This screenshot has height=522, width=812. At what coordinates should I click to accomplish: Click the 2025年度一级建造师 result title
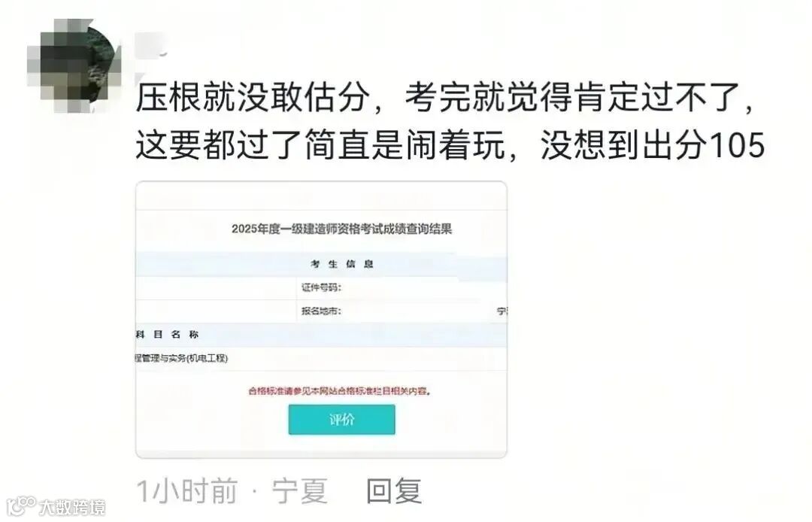pyautogui.click(x=342, y=229)
